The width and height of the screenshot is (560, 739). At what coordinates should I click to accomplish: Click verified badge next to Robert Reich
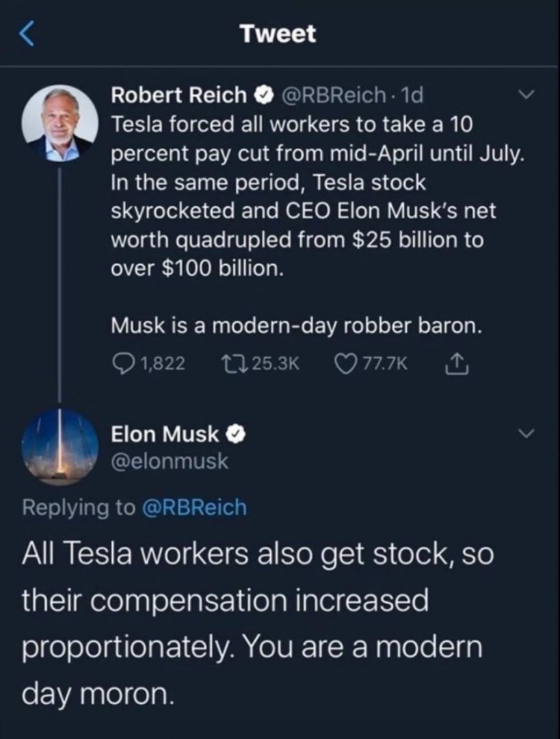click(263, 95)
